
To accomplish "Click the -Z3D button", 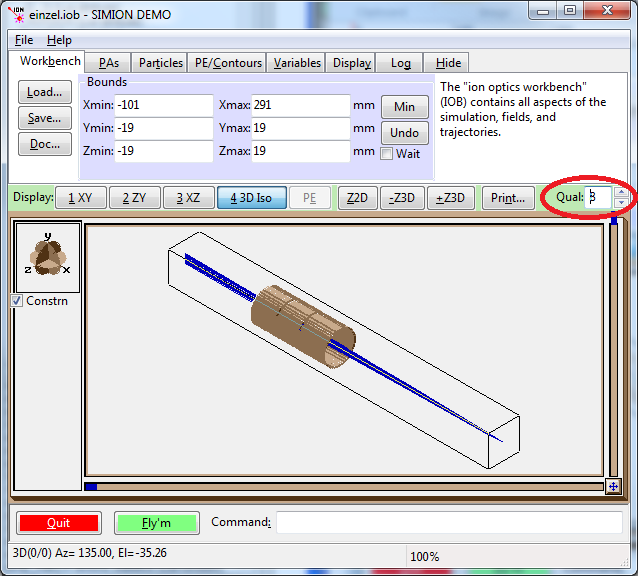I will pyautogui.click(x=402, y=198).
